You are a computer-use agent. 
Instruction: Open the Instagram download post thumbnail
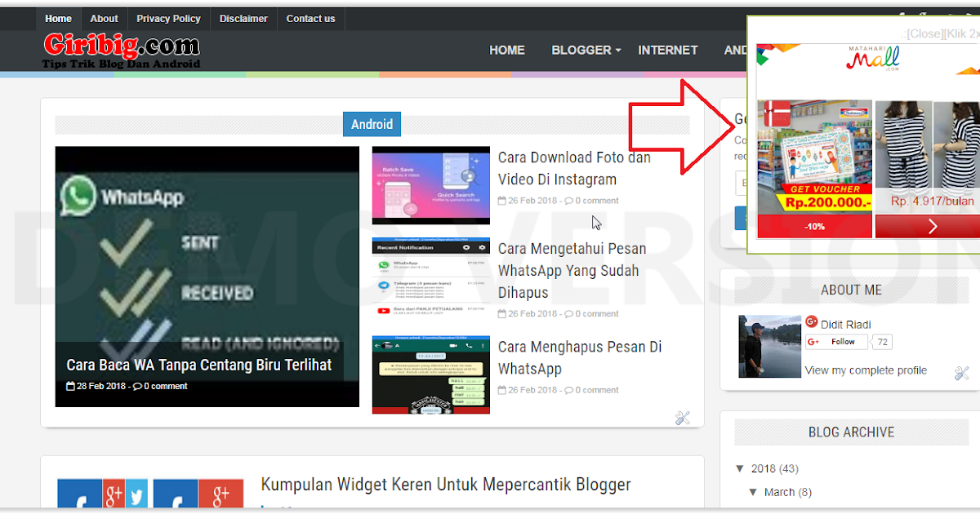[431, 185]
